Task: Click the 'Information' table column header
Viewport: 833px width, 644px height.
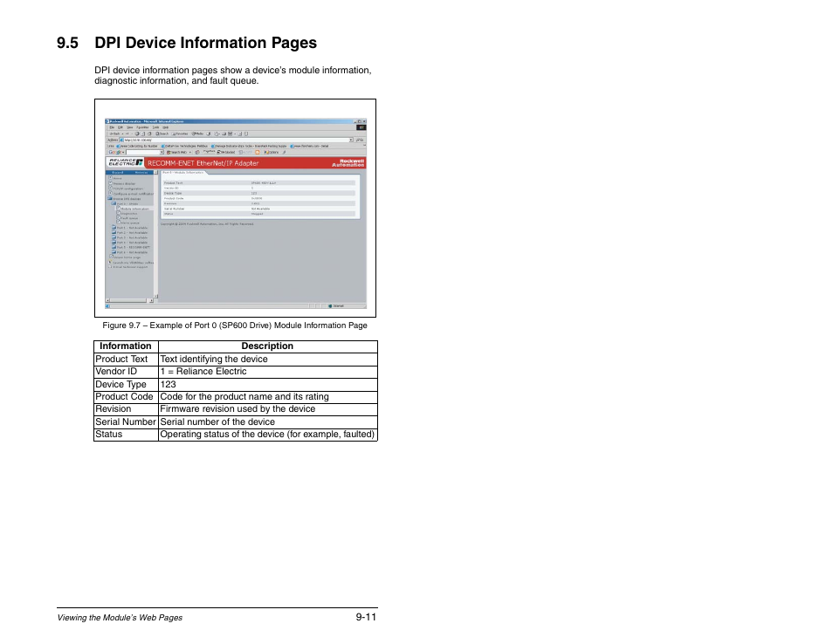Action: coord(126,346)
